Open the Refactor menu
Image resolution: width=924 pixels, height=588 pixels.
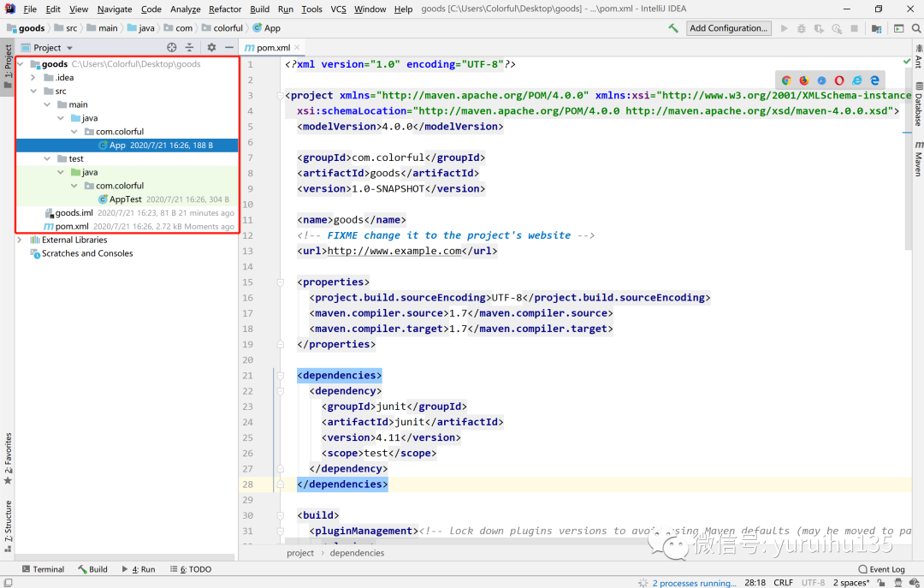pos(225,9)
